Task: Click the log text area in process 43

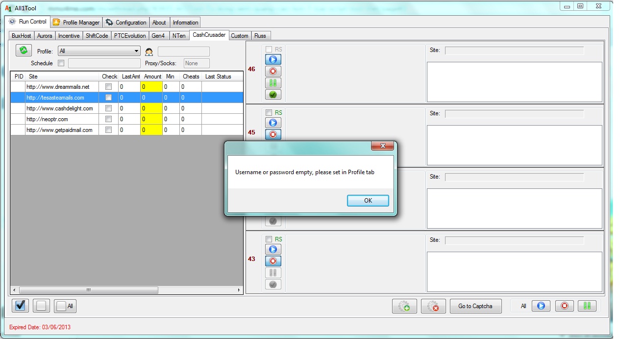Action: [515, 272]
